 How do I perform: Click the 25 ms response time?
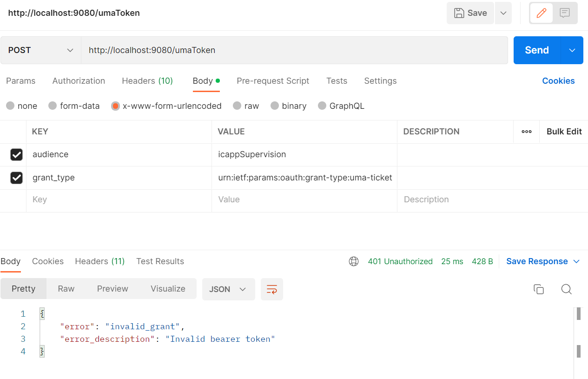452,261
